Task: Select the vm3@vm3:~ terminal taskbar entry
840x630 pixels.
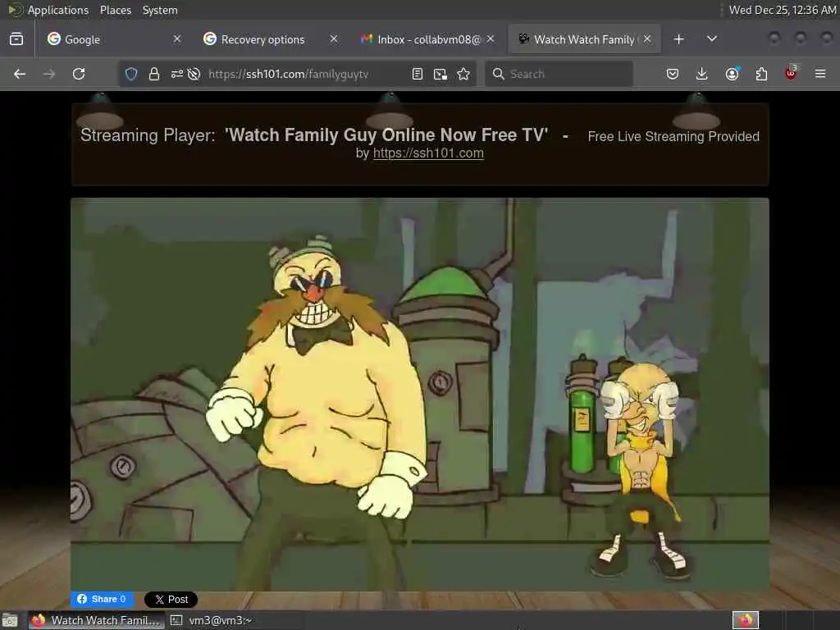Action: [212, 620]
